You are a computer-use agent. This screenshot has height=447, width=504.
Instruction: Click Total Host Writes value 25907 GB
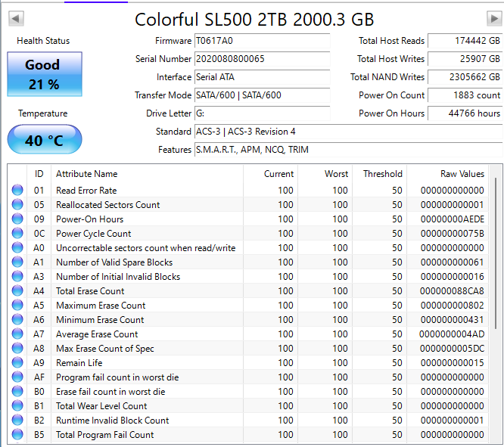(465, 59)
